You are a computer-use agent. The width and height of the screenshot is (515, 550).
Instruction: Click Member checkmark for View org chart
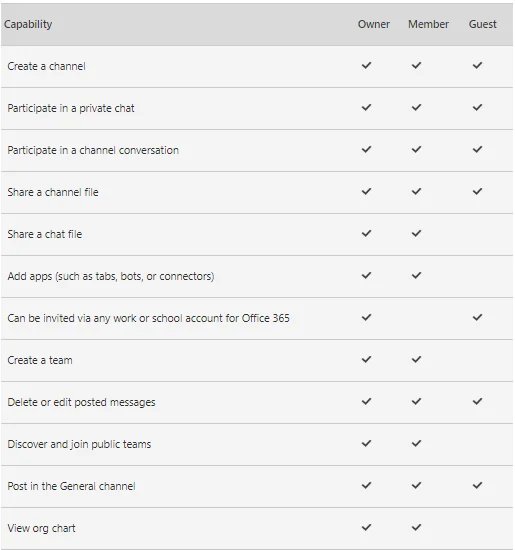(x=416, y=527)
